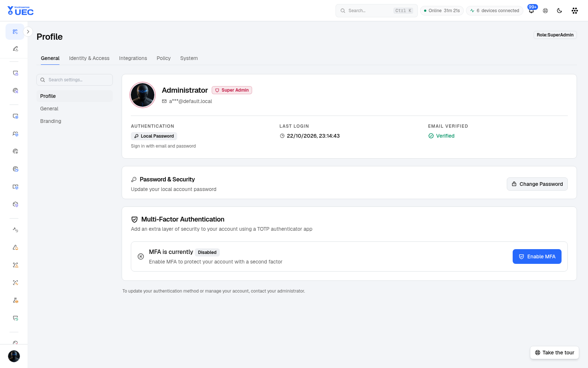Focus the Search settings input
Screen dimensions: 588x368
point(75,80)
